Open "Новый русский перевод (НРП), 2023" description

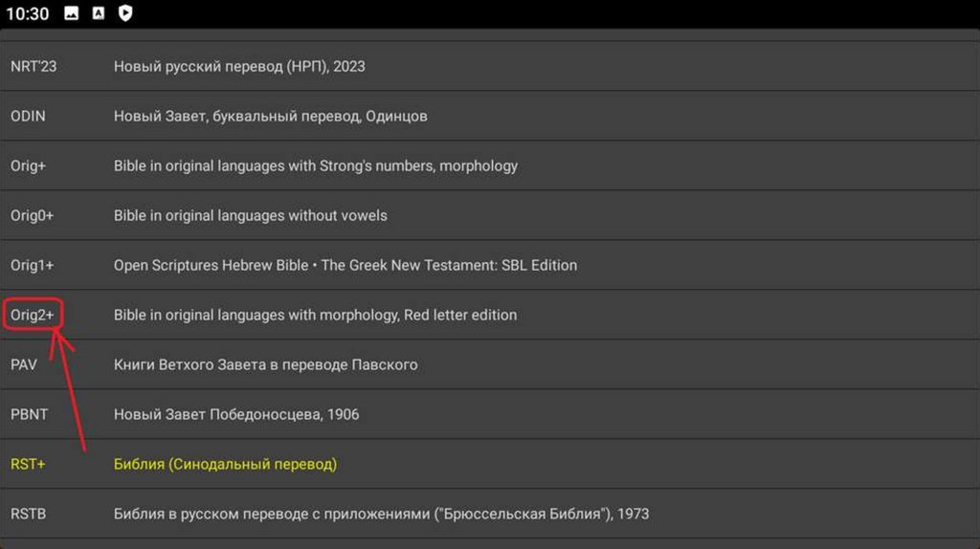click(x=239, y=67)
